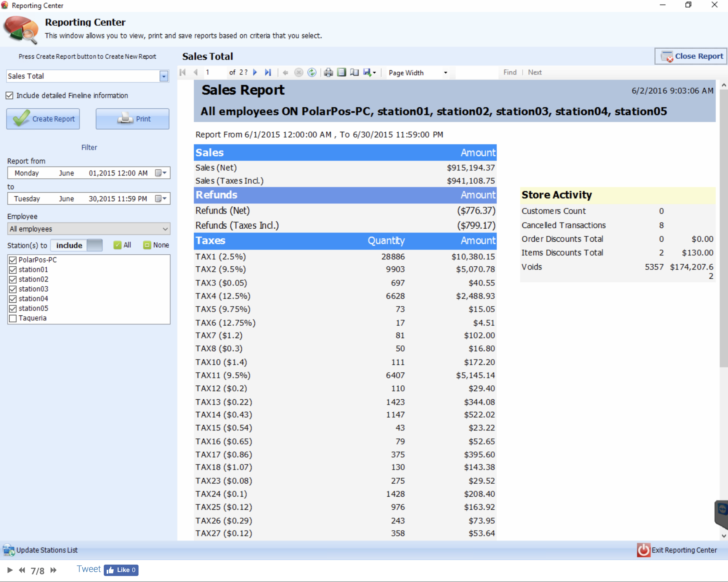Screen dimensions: 728x582
Task: Click the report vertical scrollbar thumb
Action: [724, 229]
